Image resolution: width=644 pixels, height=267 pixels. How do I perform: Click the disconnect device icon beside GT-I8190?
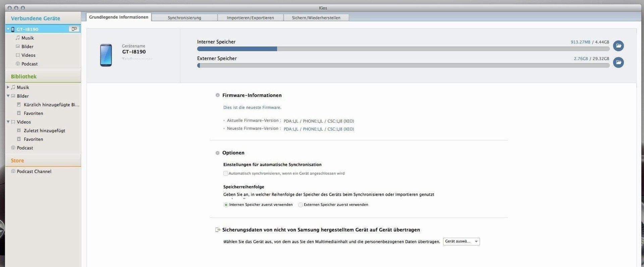pos(74,29)
